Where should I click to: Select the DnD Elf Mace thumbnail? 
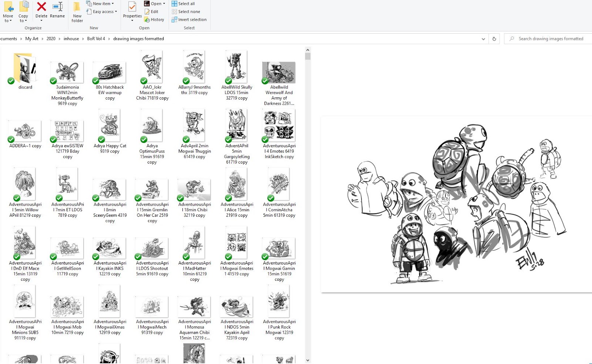click(25, 243)
